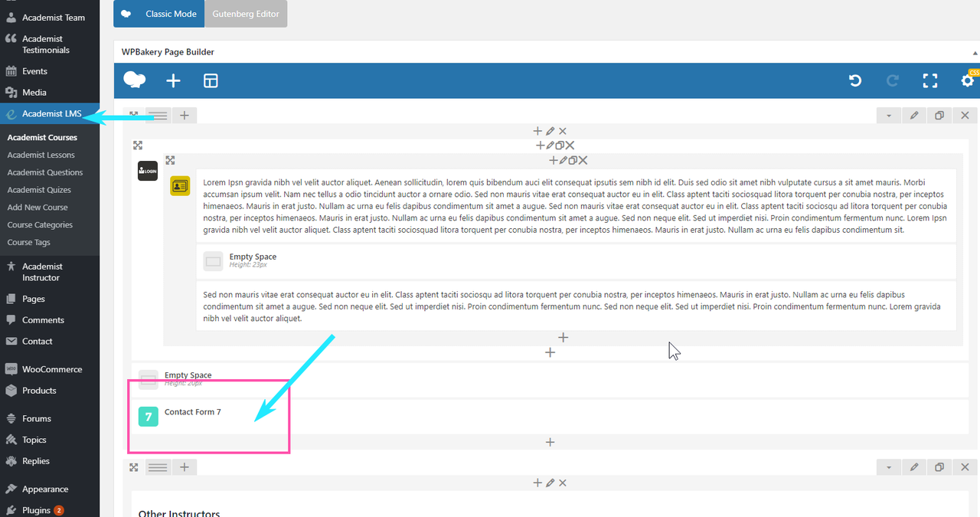
Task: Click the WPBakery cloud logo in blue toolbar
Action: click(x=135, y=80)
